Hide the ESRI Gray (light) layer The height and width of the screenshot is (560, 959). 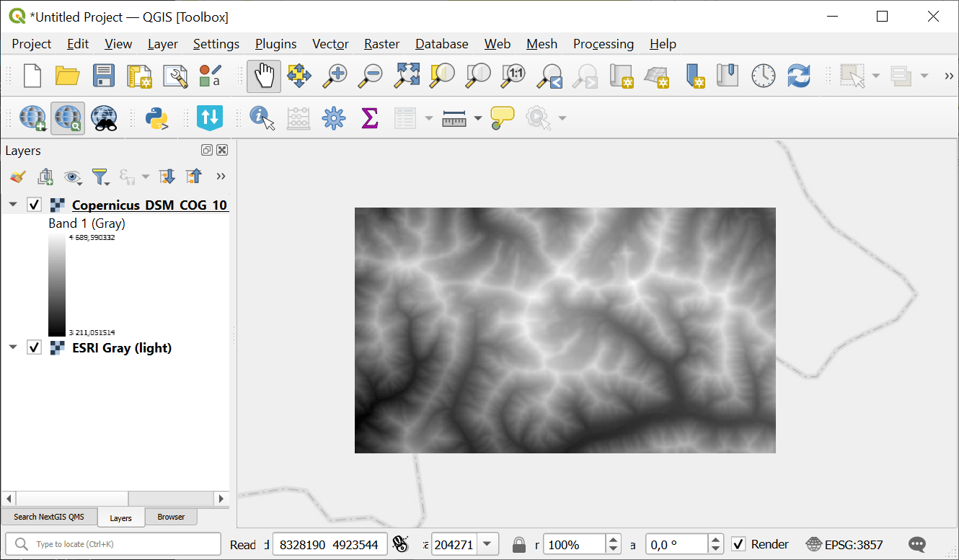point(34,347)
